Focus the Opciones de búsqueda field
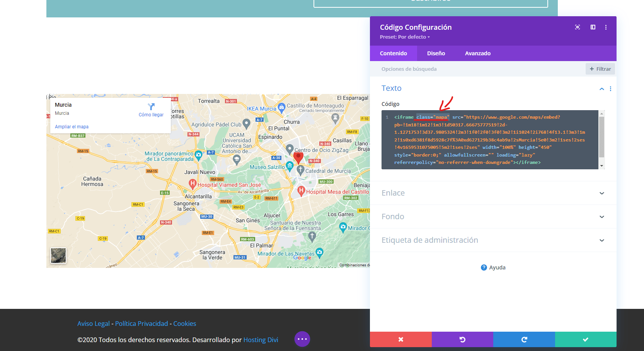 [477, 69]
